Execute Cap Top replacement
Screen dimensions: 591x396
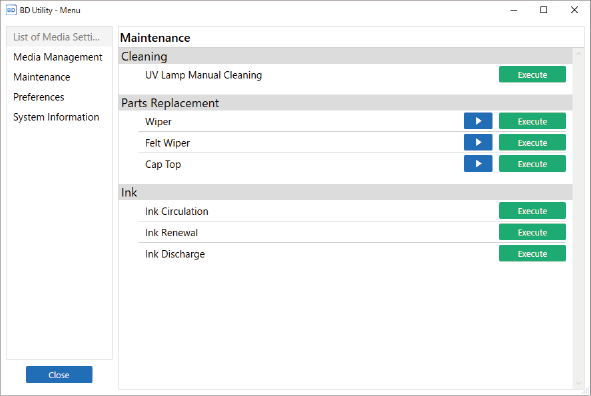[x=532, y=164]
